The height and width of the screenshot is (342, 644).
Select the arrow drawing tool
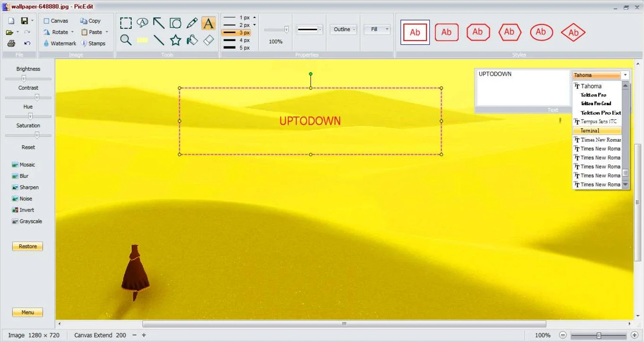159,23
